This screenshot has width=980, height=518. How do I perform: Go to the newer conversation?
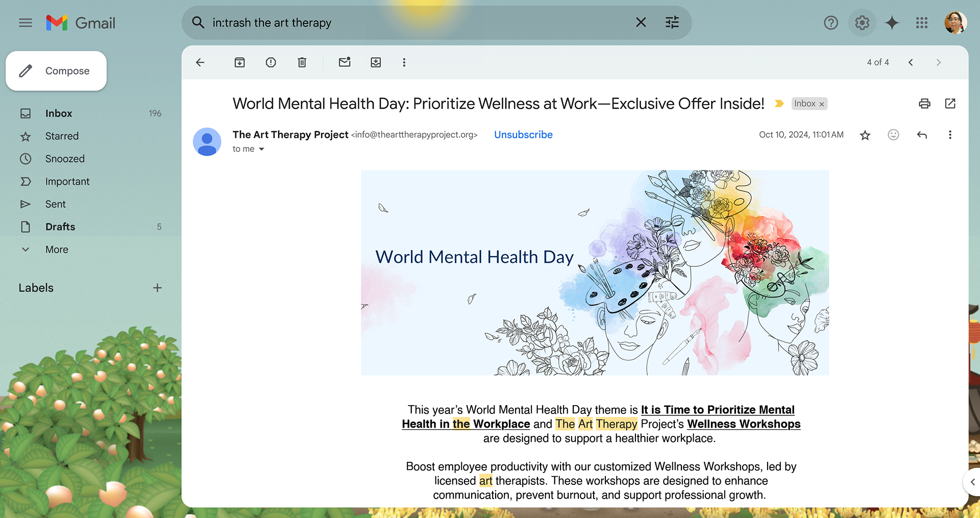point(911,62)
